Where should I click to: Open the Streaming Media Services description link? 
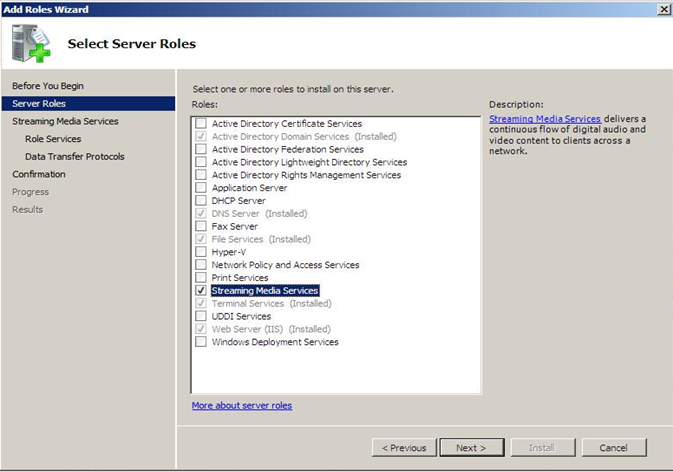(545, 119)
